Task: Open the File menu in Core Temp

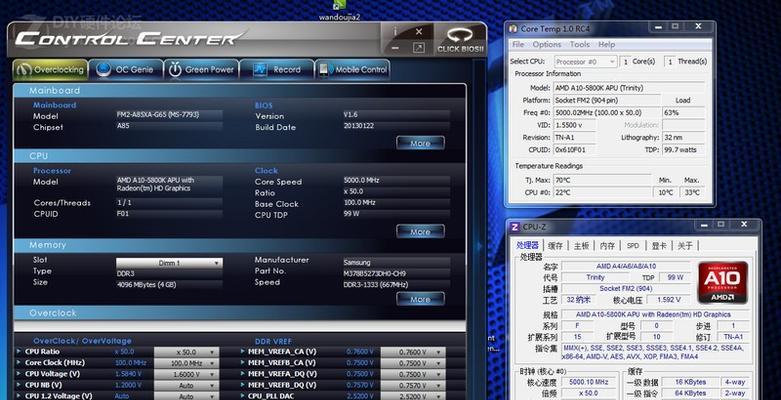Action: tap(518, 44)
